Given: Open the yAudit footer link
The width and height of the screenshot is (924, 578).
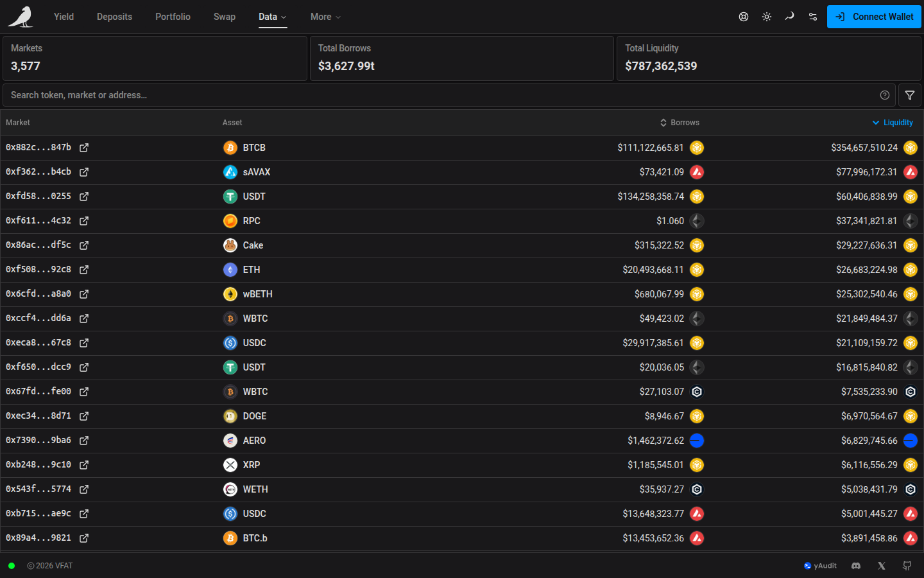Looking at the screenshot, I should click(820, 566).
